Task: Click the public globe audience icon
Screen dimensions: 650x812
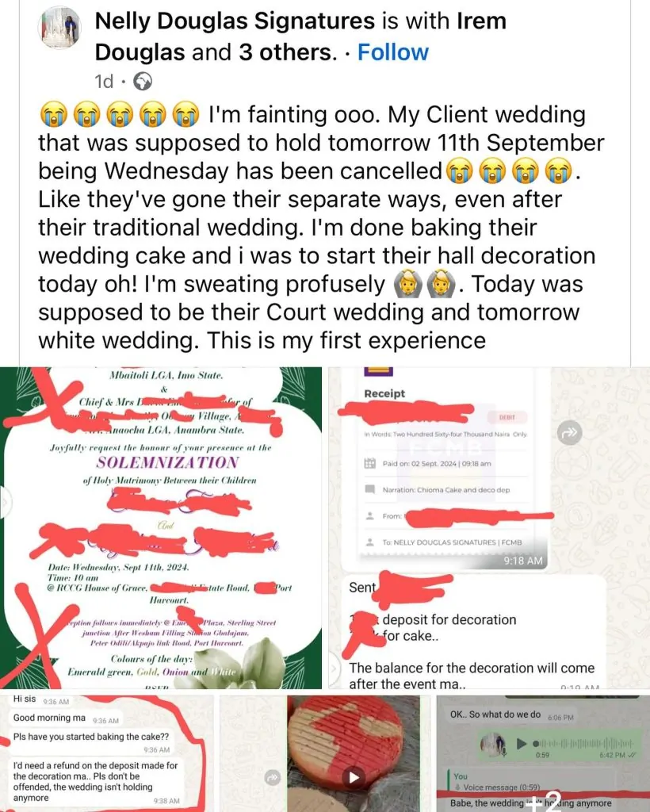Action: 143,82
